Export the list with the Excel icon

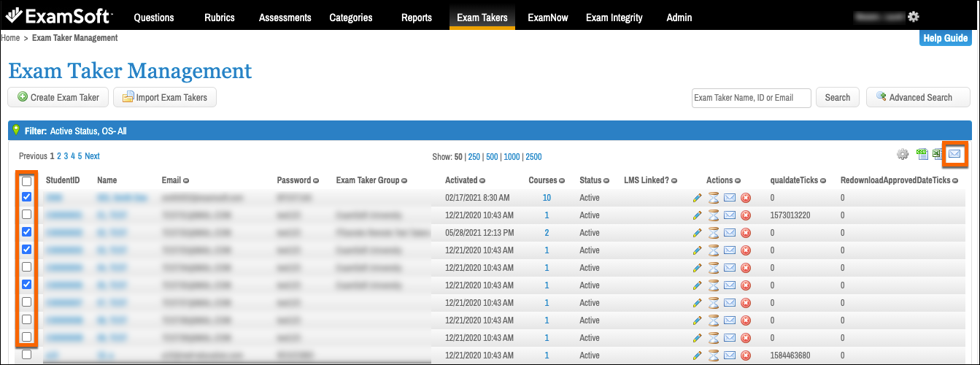(x=937, y=154)
